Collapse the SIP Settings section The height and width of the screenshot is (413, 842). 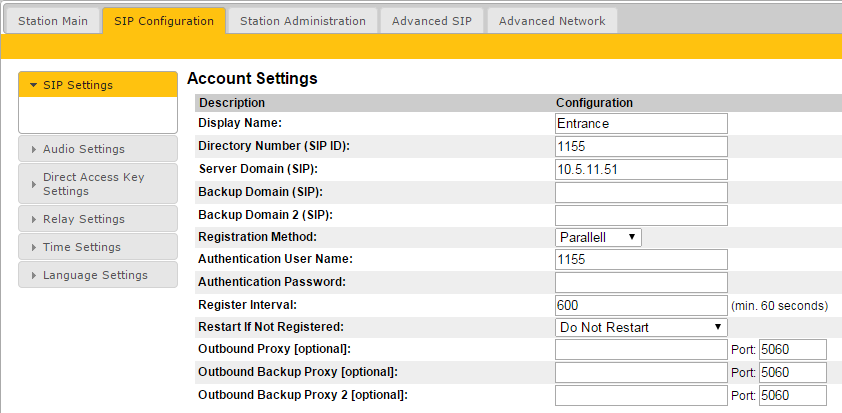click(97, 85)
